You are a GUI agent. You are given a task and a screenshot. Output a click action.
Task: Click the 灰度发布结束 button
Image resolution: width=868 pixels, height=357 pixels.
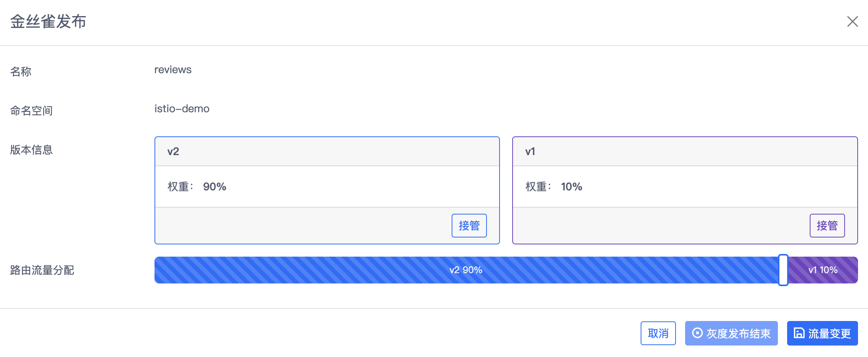point(731,333)
